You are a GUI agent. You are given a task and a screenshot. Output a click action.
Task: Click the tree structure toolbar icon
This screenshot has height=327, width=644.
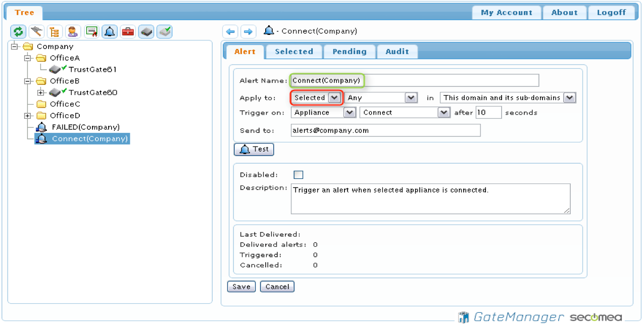tap(55, 32)
